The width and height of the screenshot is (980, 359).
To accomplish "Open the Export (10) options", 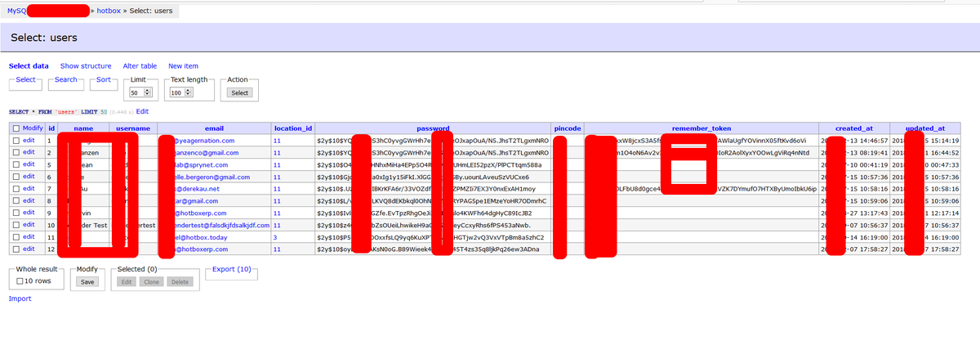I will [231, 268].
